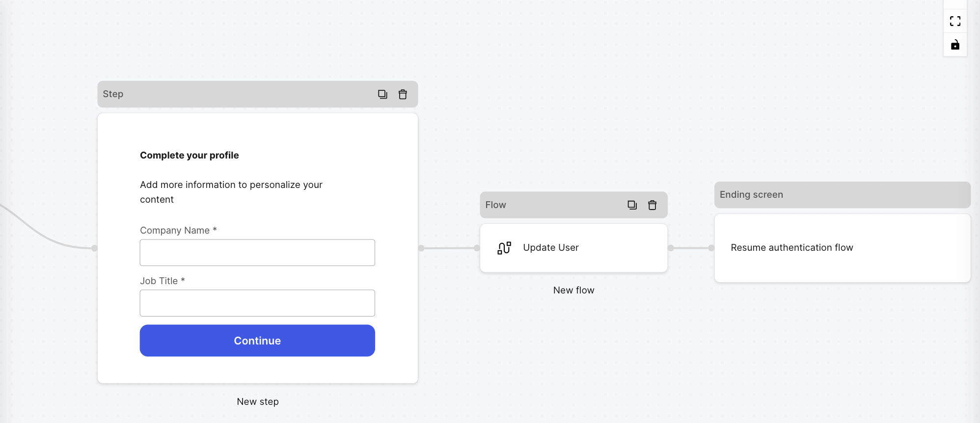Duplicate the Flow node
The image size is (980, 423).
point(631,205)
